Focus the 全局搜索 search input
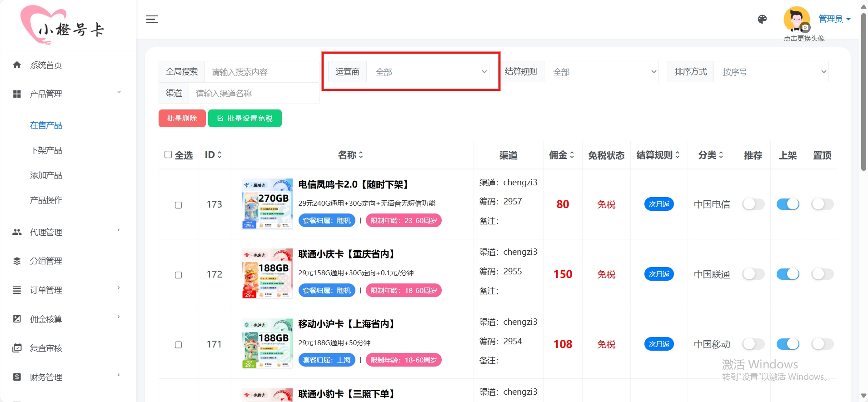Screen dimensions: 868x402 pyautogui.click(x=262, y=72)
